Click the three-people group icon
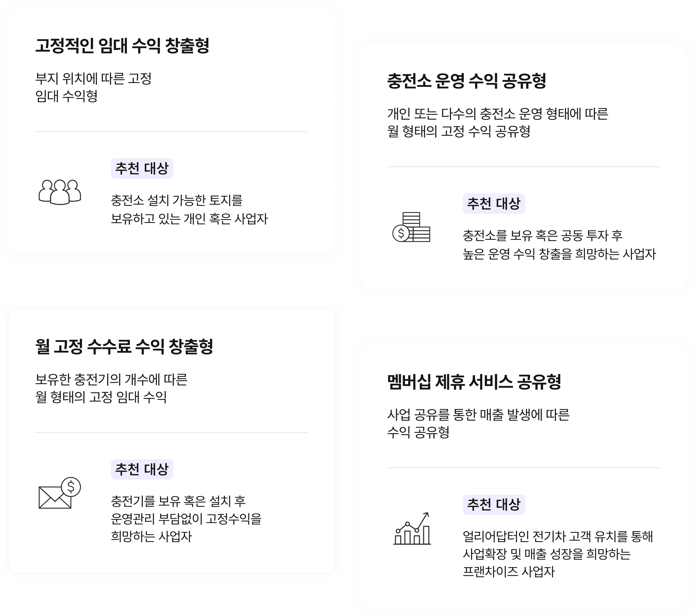This screenshot has height=616, width=695. [x=60, y=192]
